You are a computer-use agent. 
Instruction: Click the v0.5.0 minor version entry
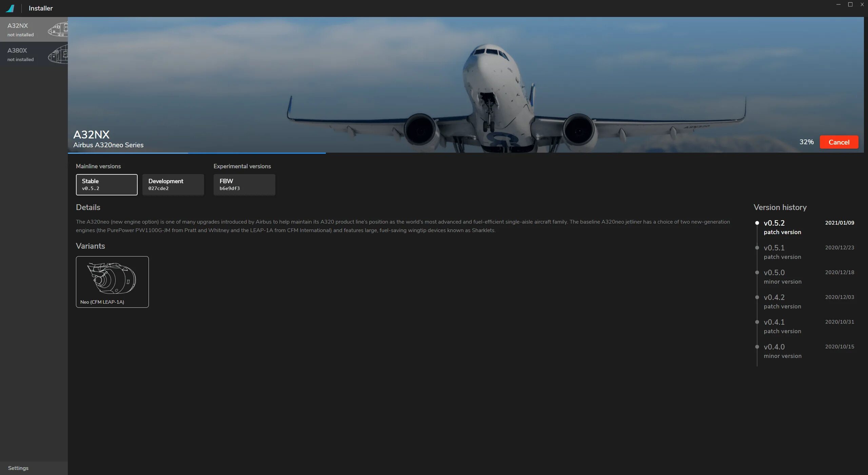pyautogui.click(x=774, y=272)
